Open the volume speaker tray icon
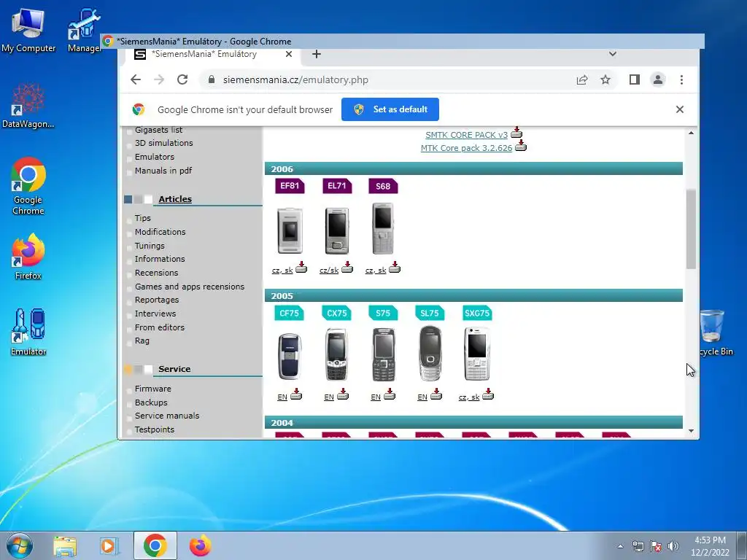The image size is (747, 560). (x=673, y=546)
